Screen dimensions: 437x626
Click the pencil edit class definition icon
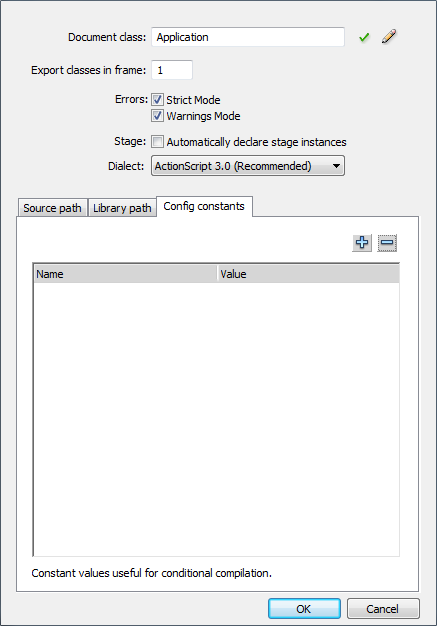point(389,36)
